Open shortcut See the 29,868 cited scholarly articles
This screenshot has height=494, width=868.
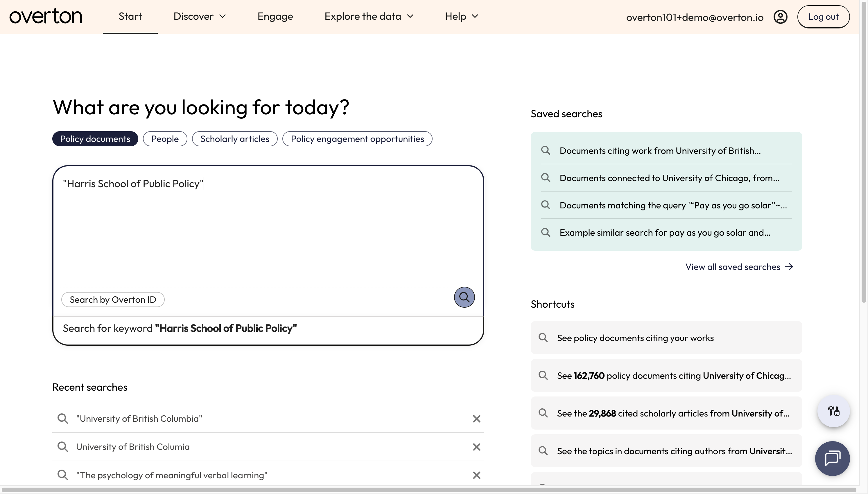(666, 413)
